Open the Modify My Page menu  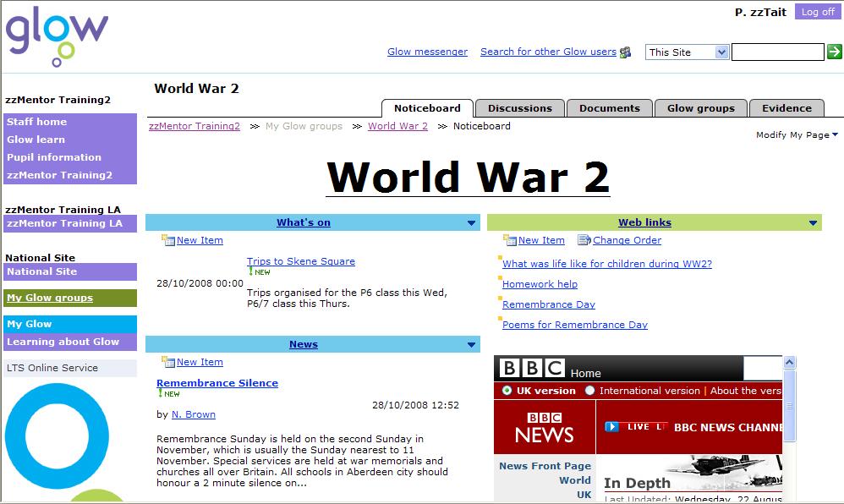(x=797, y=134)
